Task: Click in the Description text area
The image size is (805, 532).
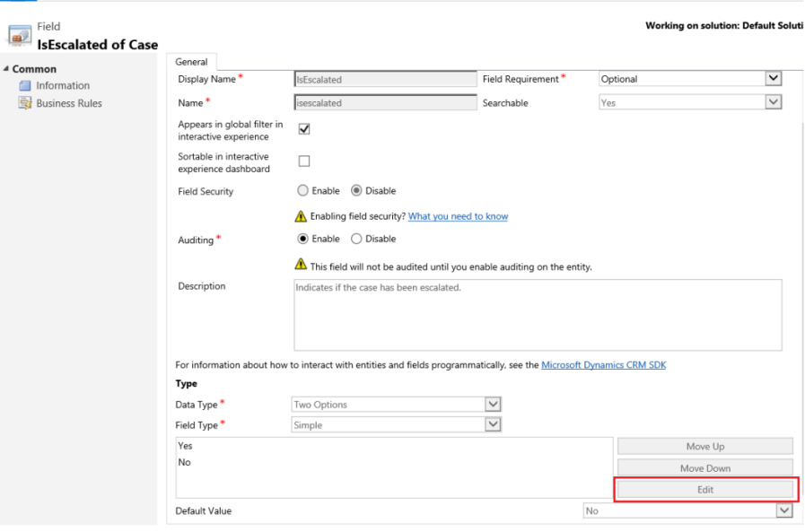Action: click(537, 314)
